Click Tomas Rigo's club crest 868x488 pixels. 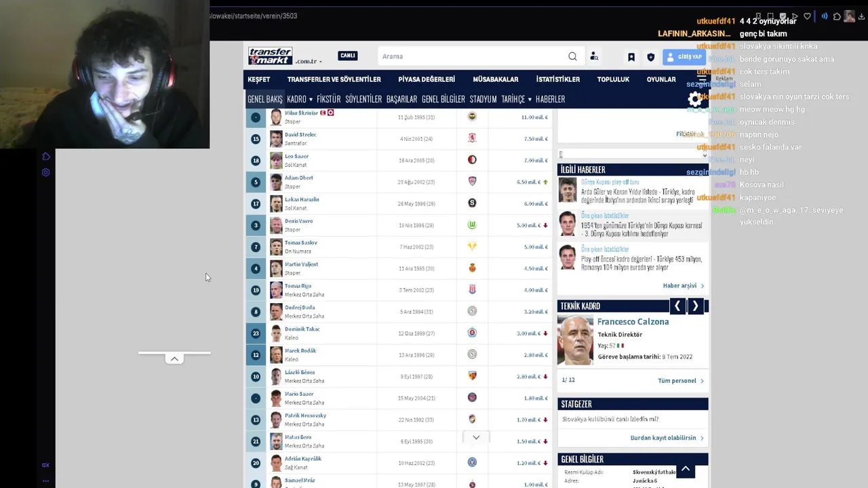[472, 289]
